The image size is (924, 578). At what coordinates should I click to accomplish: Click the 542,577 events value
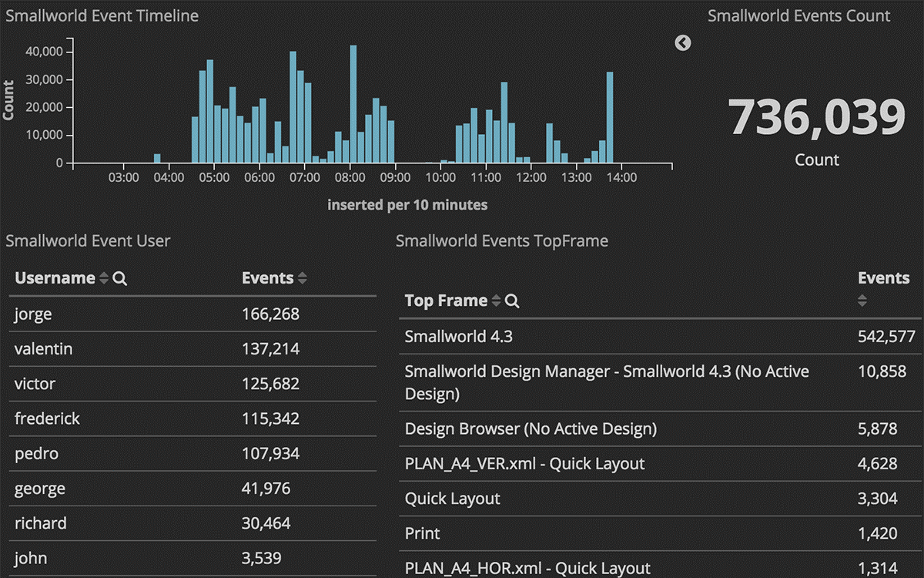886,337
